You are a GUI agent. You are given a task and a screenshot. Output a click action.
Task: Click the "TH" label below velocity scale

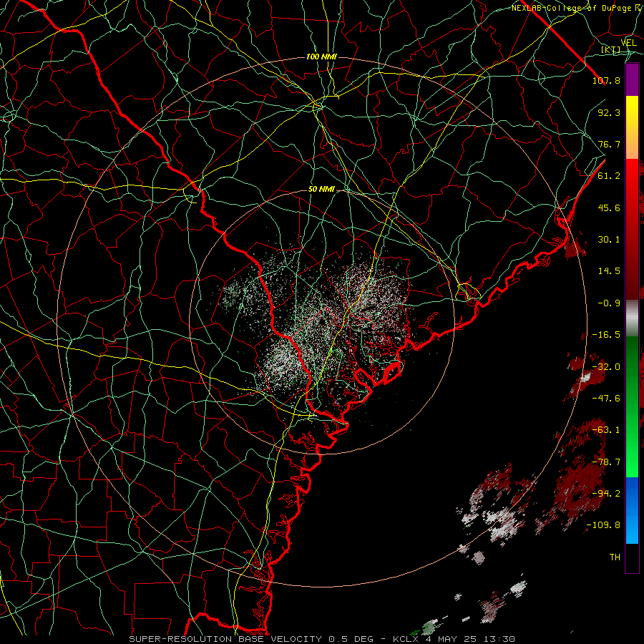(x=615, y=557)
